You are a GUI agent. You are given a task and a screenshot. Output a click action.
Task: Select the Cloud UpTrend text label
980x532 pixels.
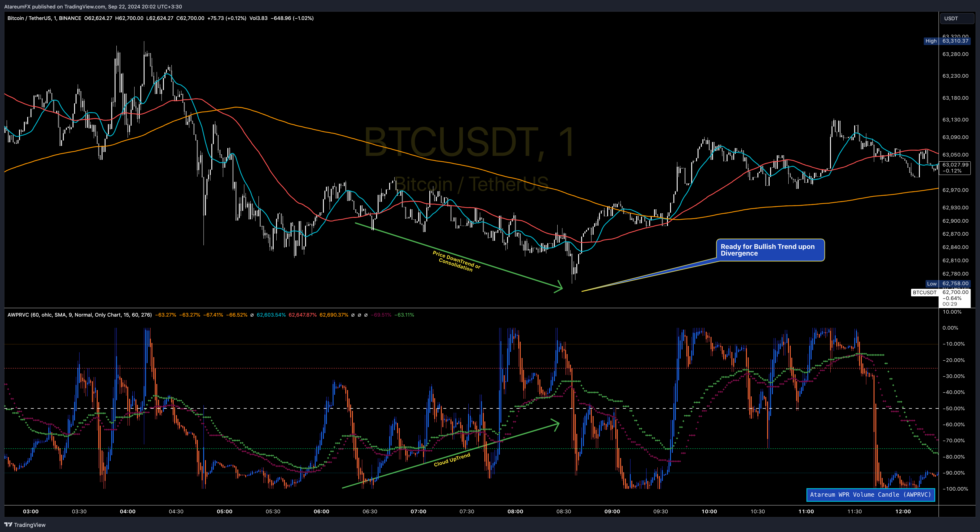pyautogui.click(x=452, y=460)
